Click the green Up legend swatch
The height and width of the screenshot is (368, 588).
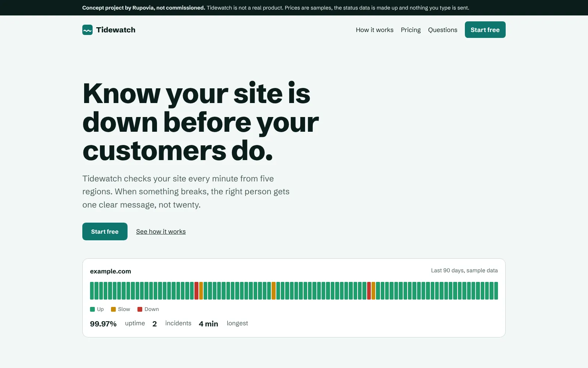click(92, 309)
